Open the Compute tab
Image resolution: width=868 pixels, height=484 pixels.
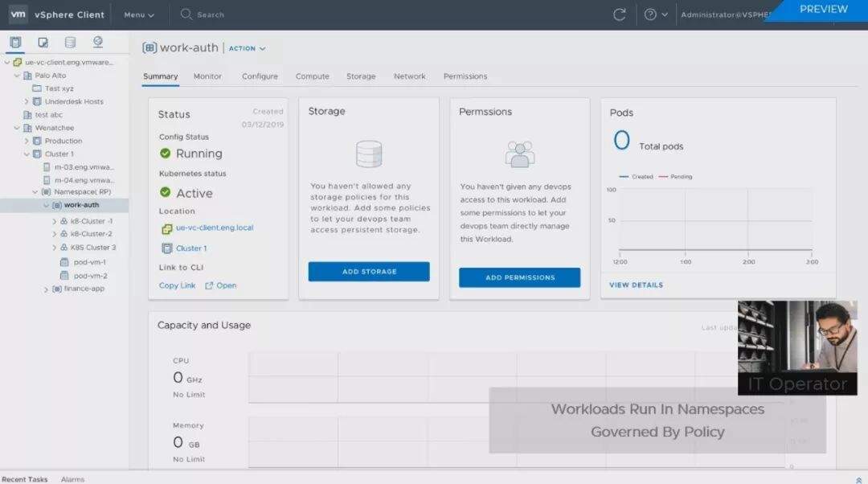point(312,76)
